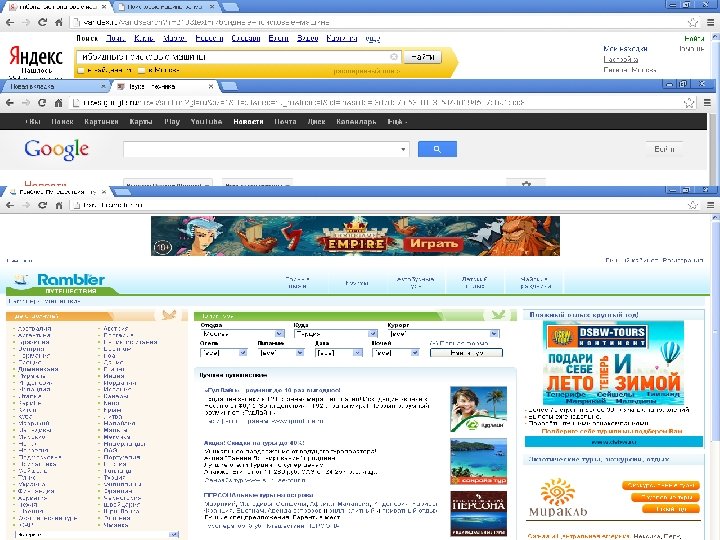This screenshot has width=720, height=540.
Task: Close the Rambler Travel tab
Action: (x=104, y=191)
